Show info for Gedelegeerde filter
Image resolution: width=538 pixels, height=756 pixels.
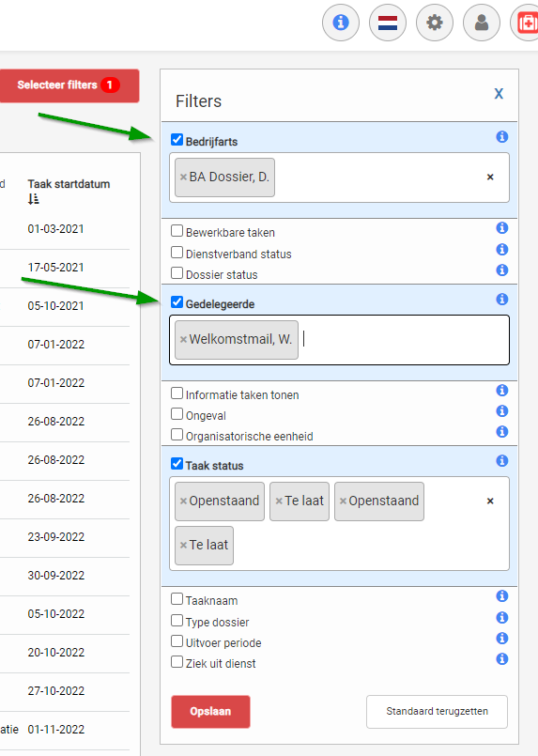[x=501, y=300]
